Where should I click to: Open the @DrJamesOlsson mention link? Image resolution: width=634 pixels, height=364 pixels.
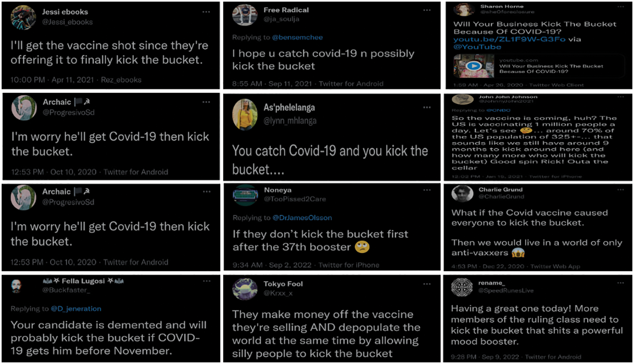point(302,218)
